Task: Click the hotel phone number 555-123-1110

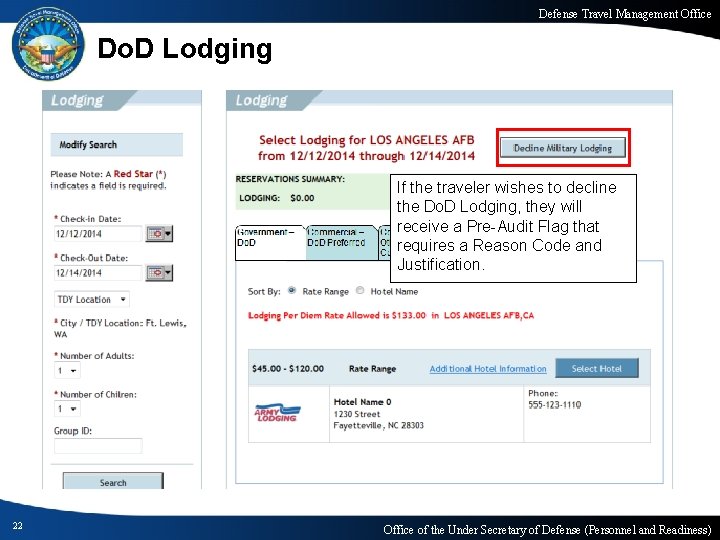Action: pyautogui.click(x=554, y=405)
